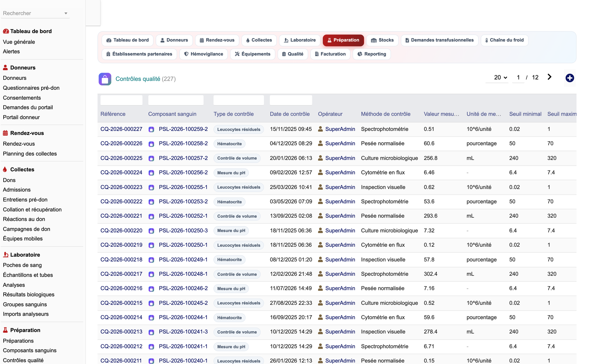
Task: Open Groupes sanguins in sidebar
Action: pyautogui.click(x=25, y=304)
